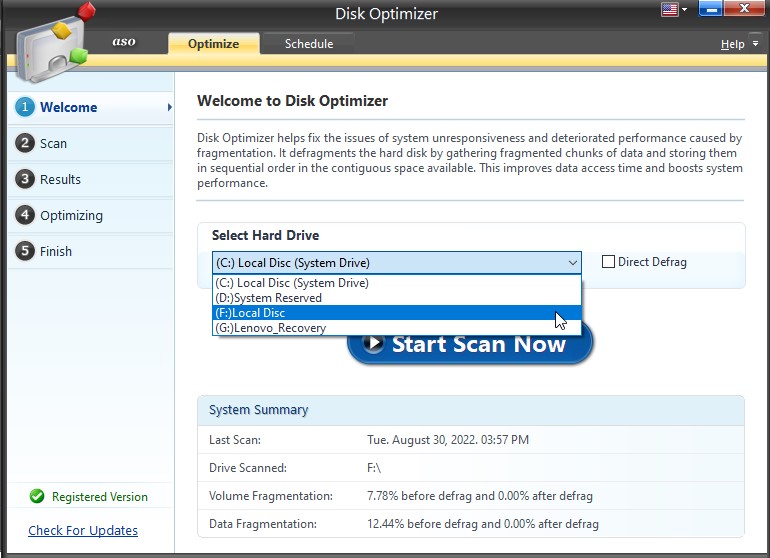
Task: Open the Help menu
Action: 732,44
